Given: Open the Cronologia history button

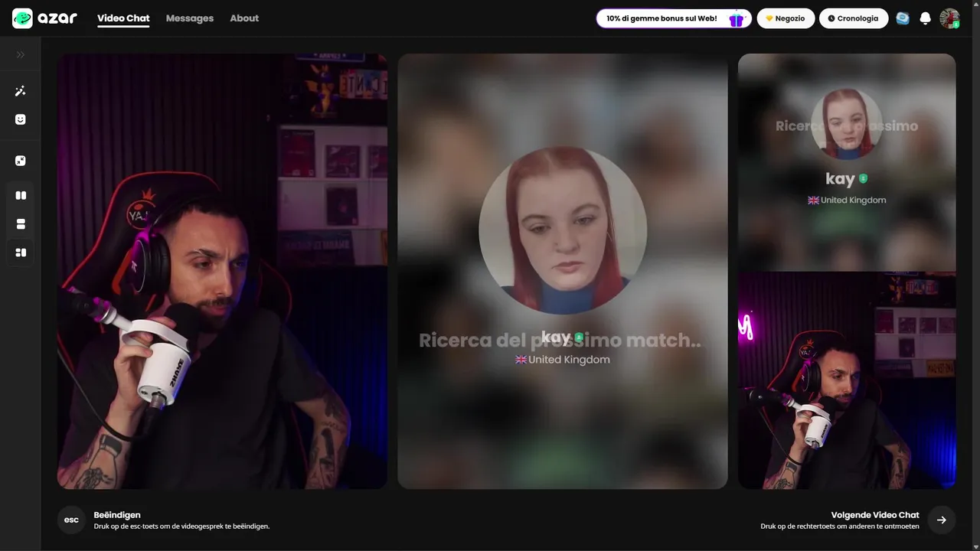Looking at the screenshot, I should 854,18.
